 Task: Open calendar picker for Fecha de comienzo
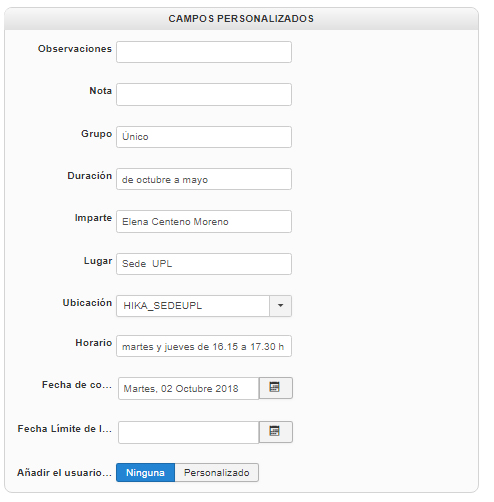(x=276, y=388)
